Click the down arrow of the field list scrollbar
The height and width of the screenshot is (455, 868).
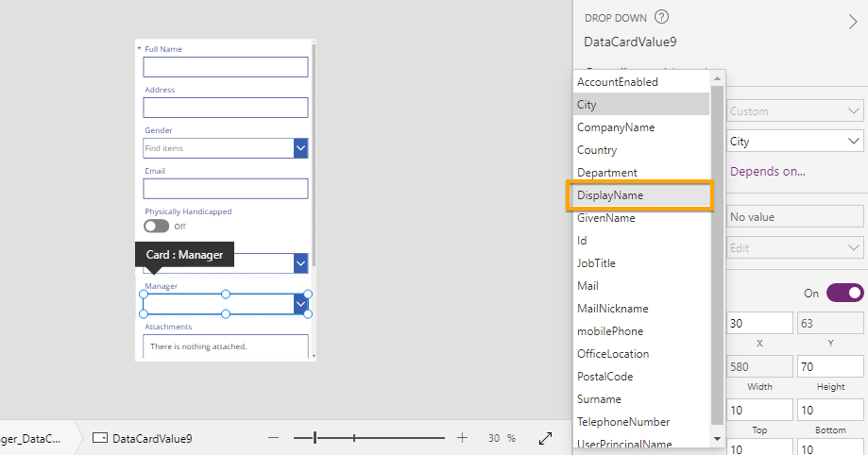tap(717, 439)
